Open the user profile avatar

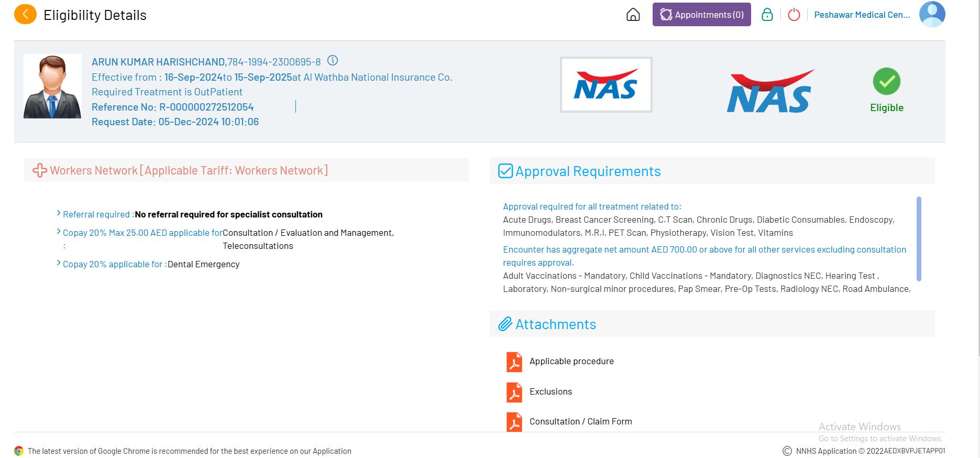pyautogui.click(x=932, y=14)
